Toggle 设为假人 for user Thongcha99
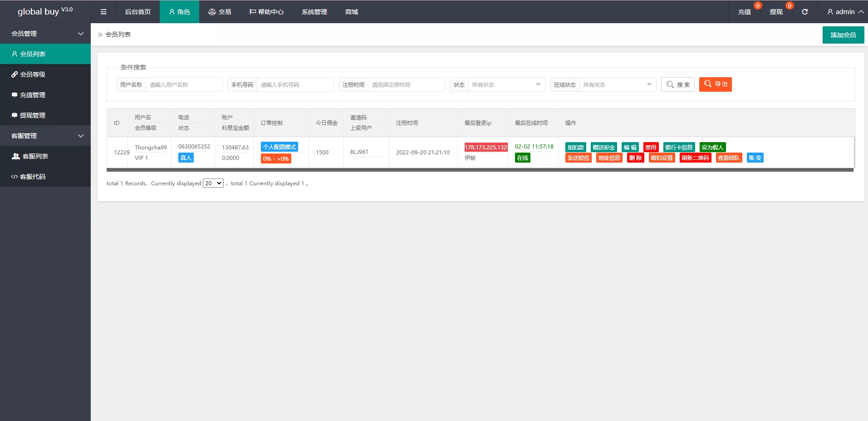This screenshot has height=421, width=868. pos(712,147)
